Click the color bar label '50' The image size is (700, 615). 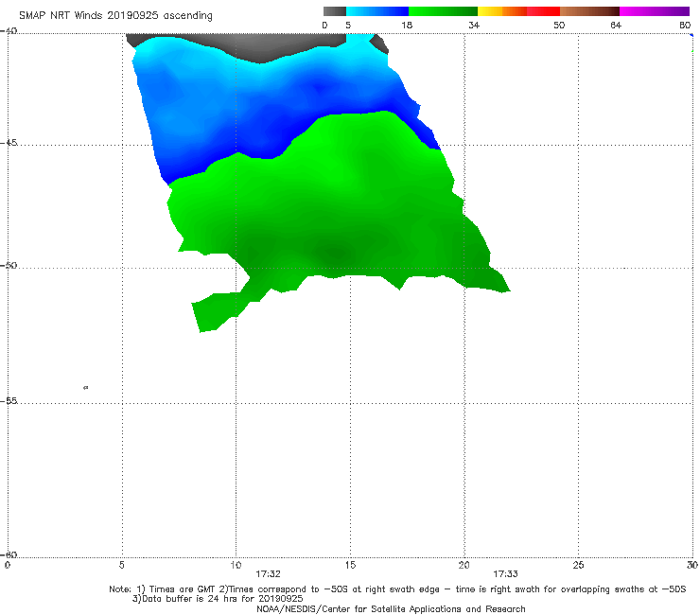(559, 25)
